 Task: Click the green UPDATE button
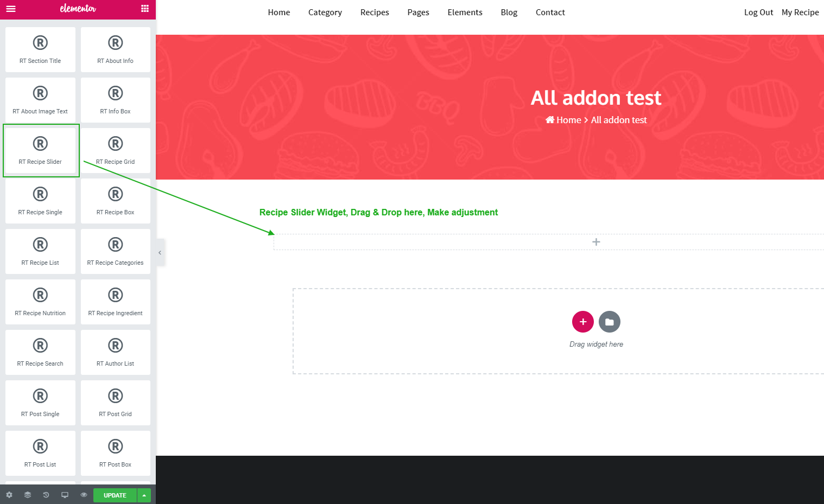115,495
